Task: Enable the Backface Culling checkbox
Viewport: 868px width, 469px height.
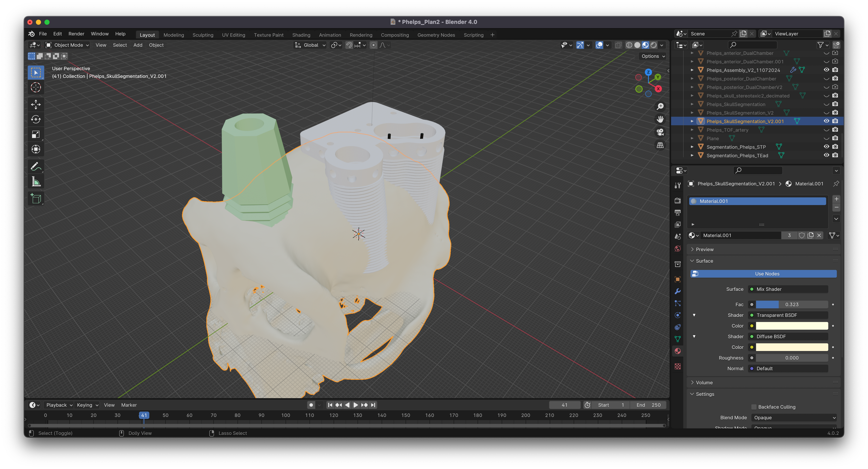Action: tap(754, 407)
